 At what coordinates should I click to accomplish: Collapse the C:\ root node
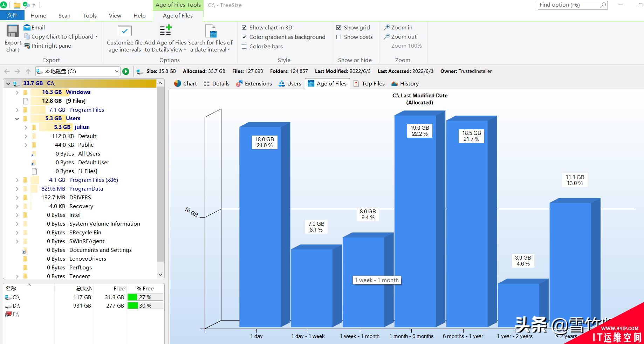(8, 83)
